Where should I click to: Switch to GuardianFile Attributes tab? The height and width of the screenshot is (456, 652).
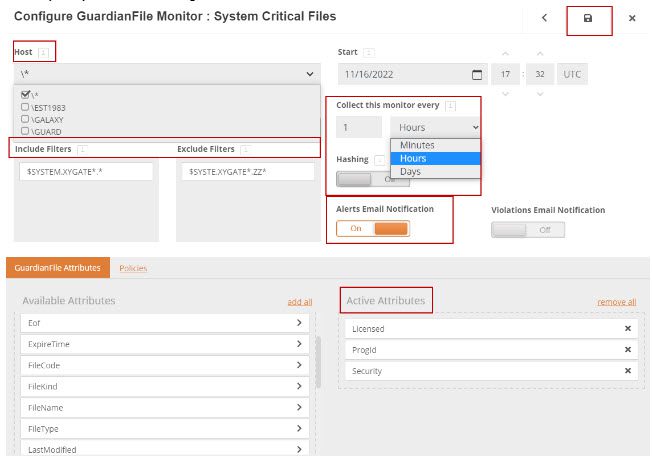click(x=58, y=268)
